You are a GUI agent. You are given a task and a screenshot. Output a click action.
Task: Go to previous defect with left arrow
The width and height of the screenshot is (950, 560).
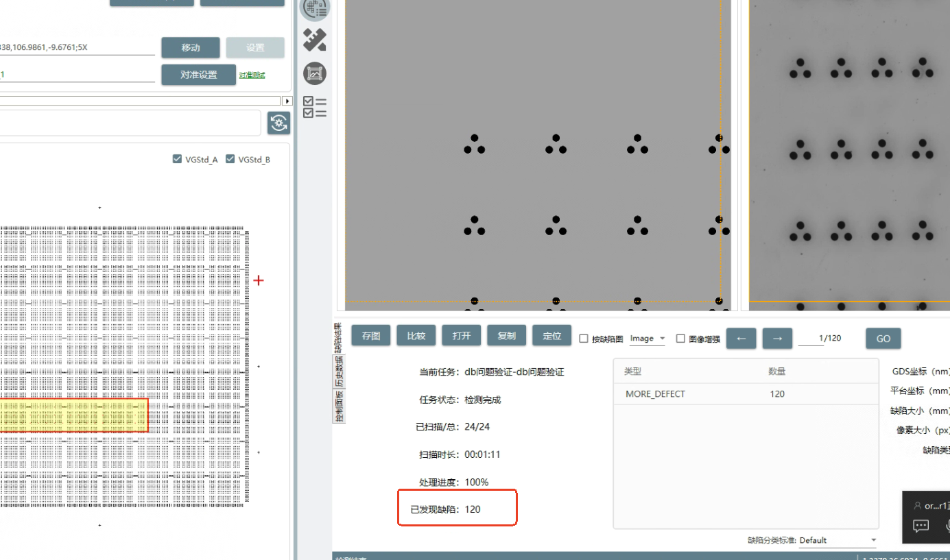pos(741,338)
